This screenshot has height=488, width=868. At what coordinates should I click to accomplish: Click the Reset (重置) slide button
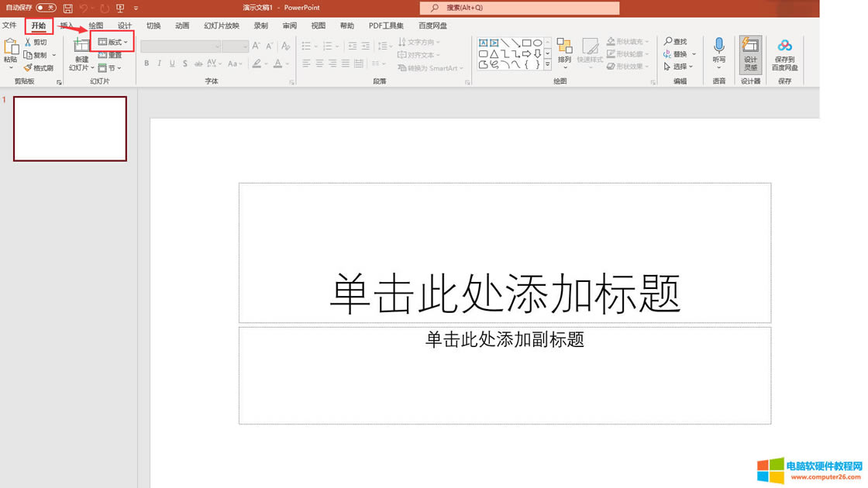point(110,55)
